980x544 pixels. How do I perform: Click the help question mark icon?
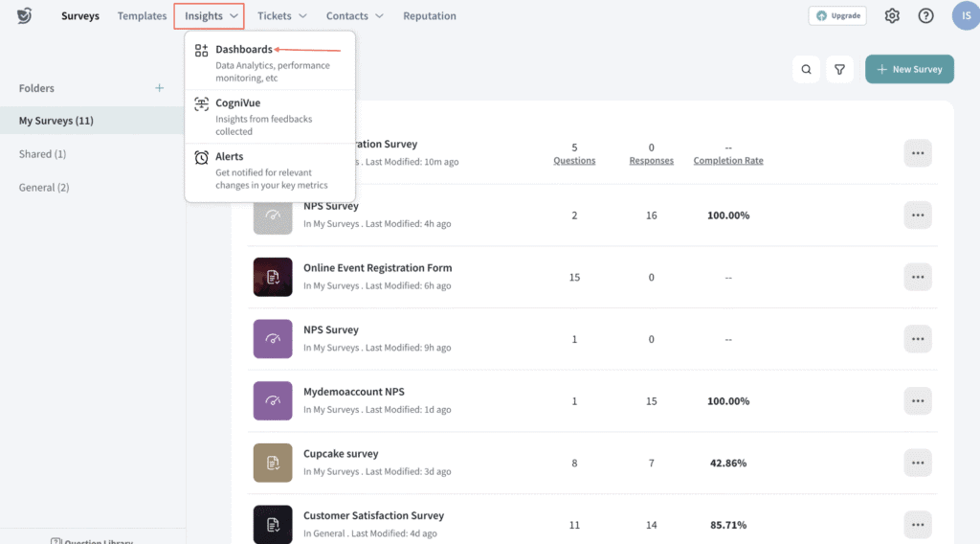click(925, 15)
